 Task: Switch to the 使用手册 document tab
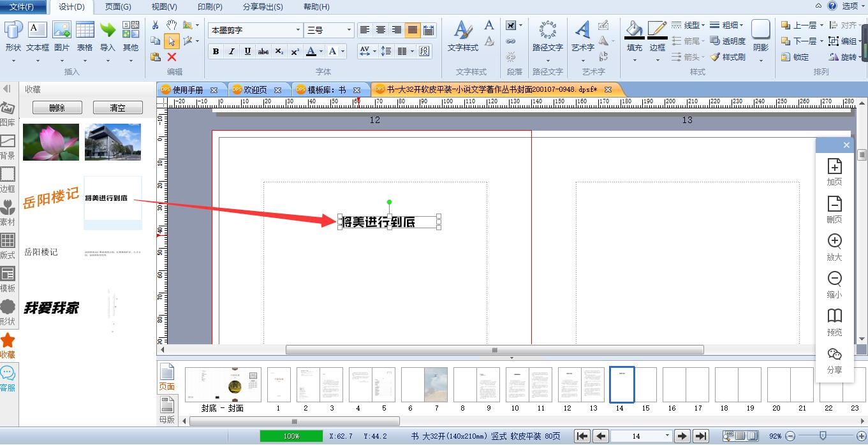pos(188,90)
